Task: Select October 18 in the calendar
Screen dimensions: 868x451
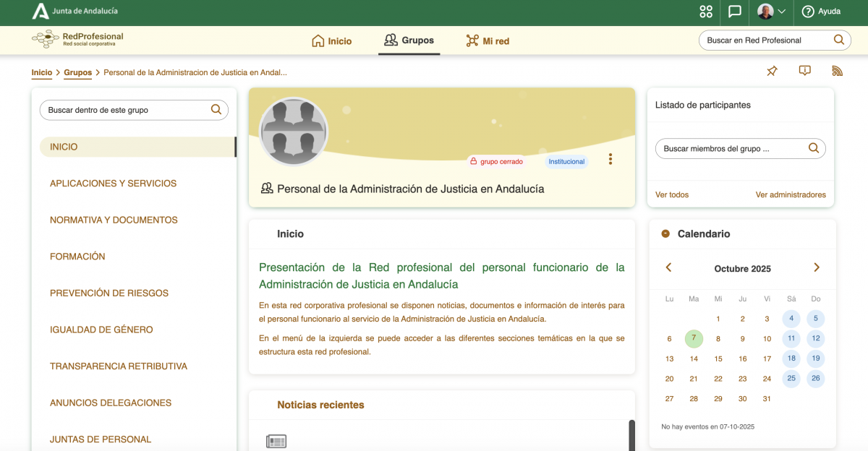Action: (791, 358)
